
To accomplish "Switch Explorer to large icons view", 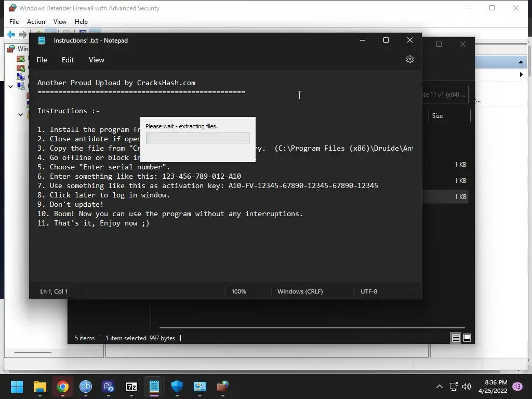I will coord(467,338).
